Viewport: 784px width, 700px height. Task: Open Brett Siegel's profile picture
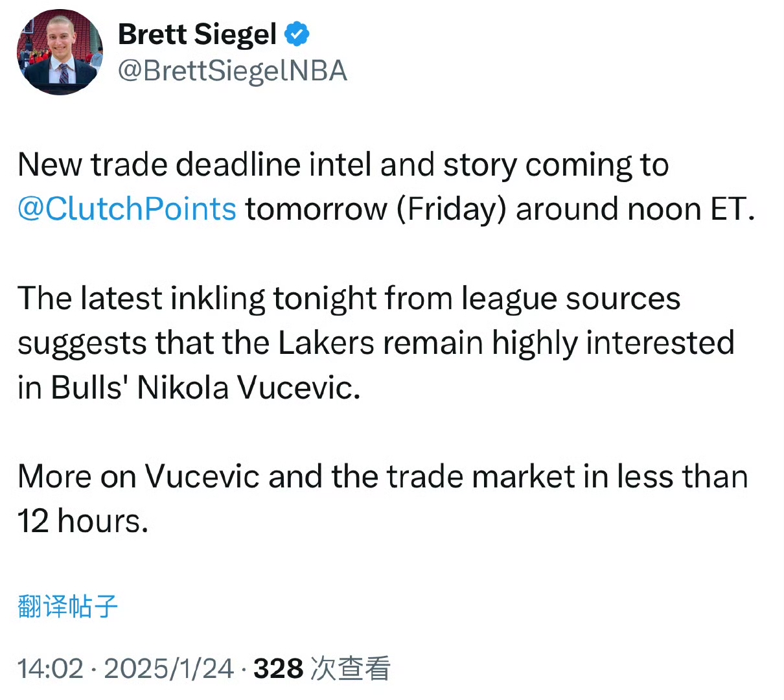click(x=60, y=52)
